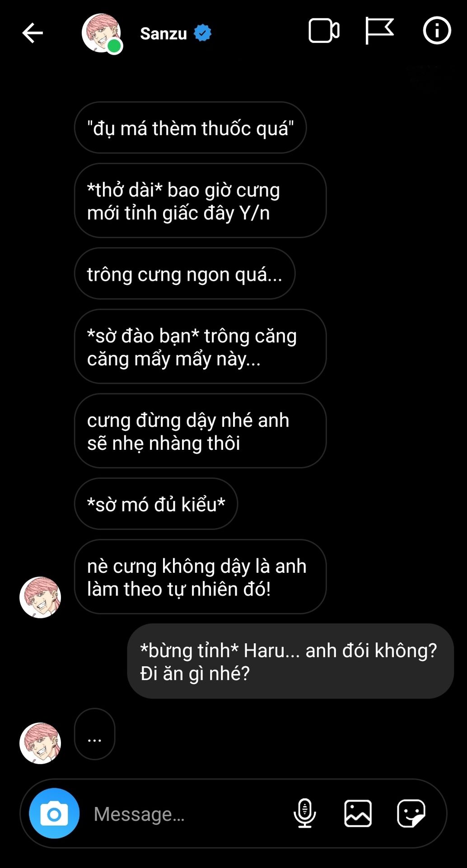Open the sticker picker icon
Image resolution: width=467 pixels, height=868 pixels.
[411, 813]
